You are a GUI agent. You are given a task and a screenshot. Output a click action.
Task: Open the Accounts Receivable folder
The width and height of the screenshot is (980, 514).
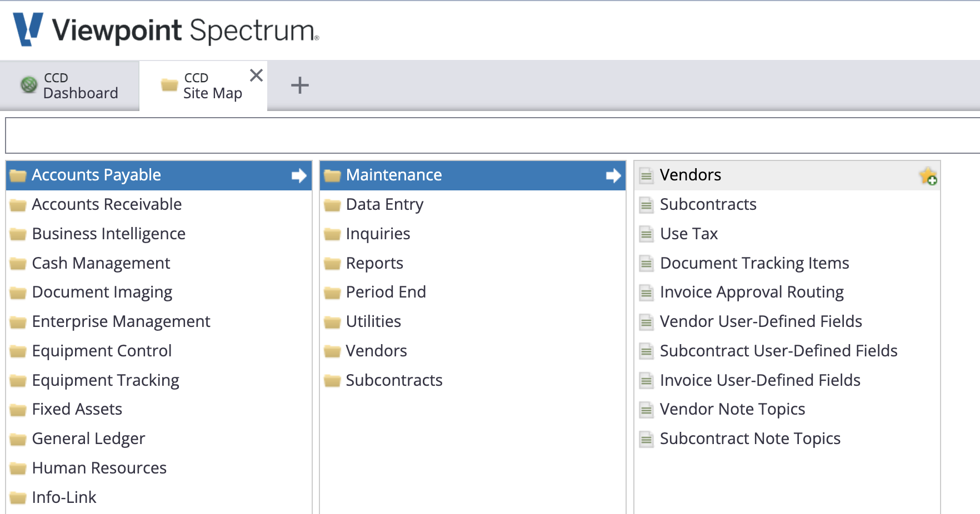[159, 204]
